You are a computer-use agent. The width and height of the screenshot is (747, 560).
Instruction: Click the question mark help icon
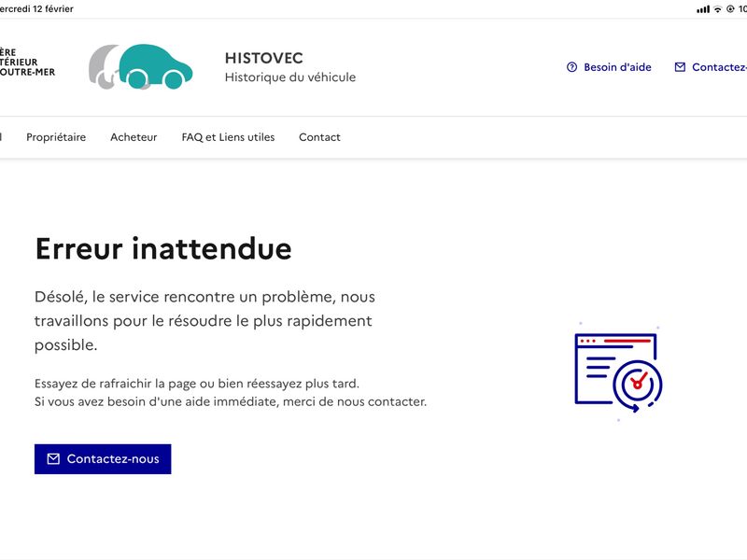click(x=571, y=67)
